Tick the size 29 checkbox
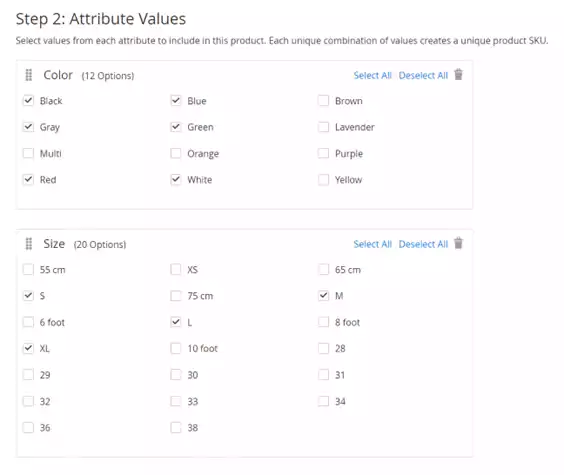This screenshot has width=564, height=475. point(28,375)
